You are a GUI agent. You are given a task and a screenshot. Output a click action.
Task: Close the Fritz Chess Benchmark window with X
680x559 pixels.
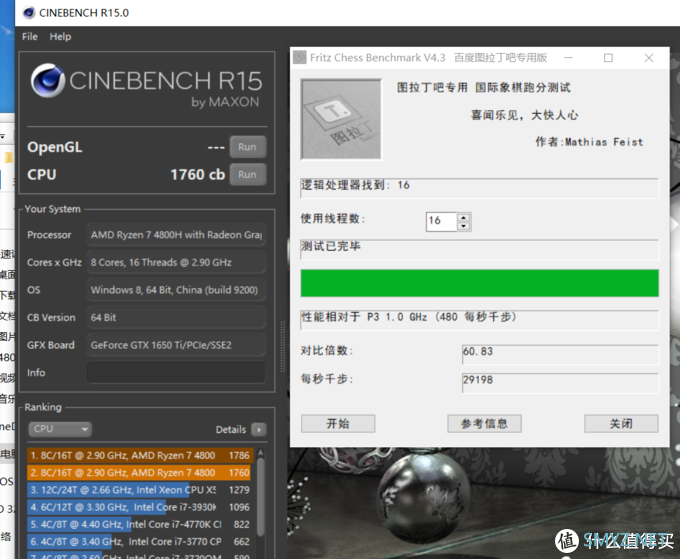pyautogui.click(x=649, y=58)
